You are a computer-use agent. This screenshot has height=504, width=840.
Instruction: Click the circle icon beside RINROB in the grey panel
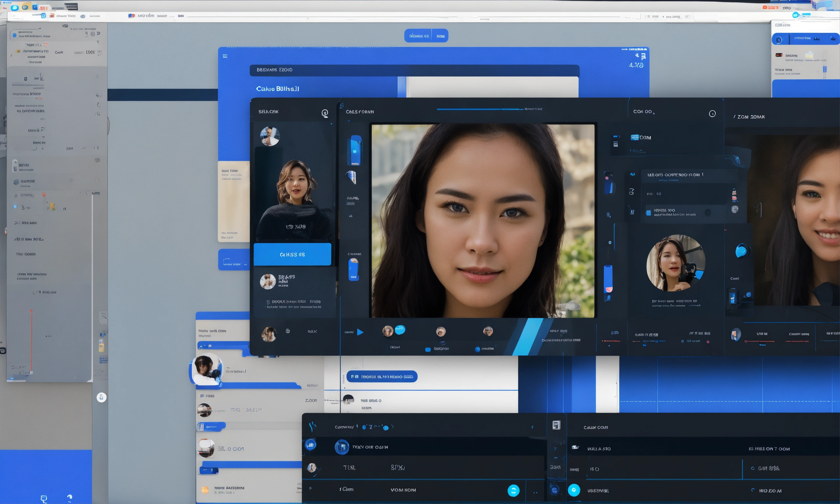click(16, 182)
